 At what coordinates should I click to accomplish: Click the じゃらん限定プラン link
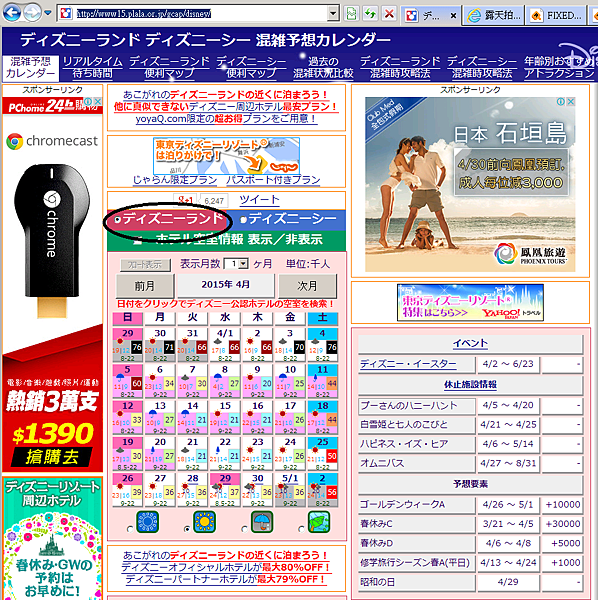click(175, 180)
